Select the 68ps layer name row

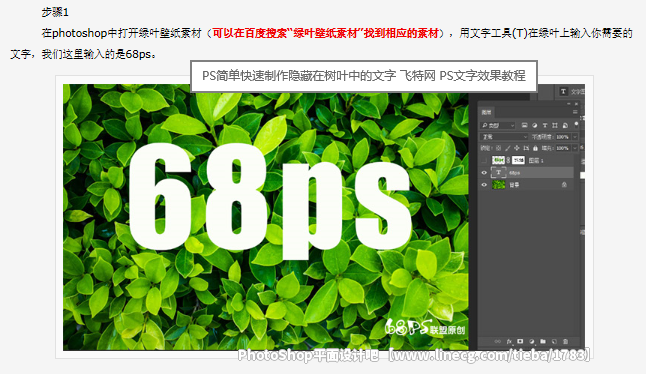(x=527, y=173)
